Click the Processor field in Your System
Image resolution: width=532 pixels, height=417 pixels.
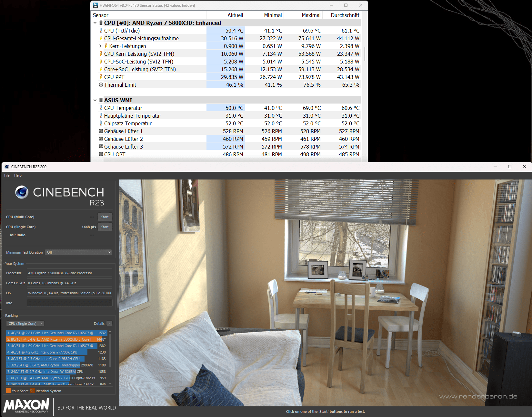coord(69,273)
